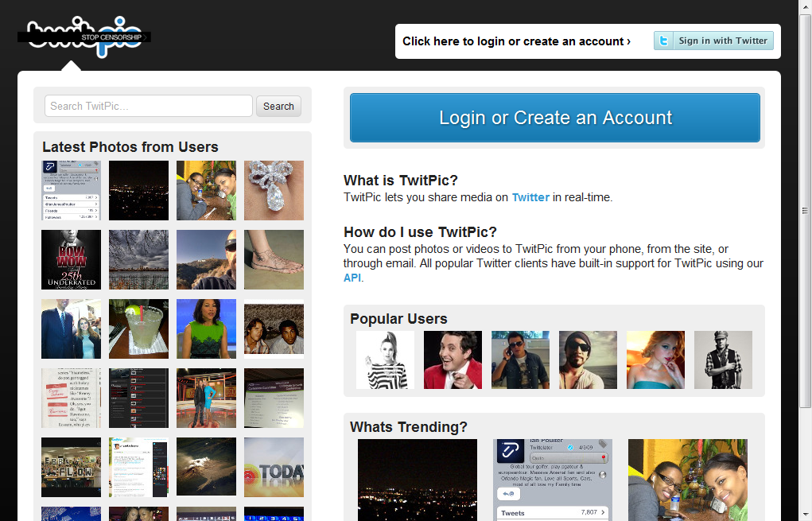Open the TODAY show logo photo

pyautogui.click(x=274, y=467)
